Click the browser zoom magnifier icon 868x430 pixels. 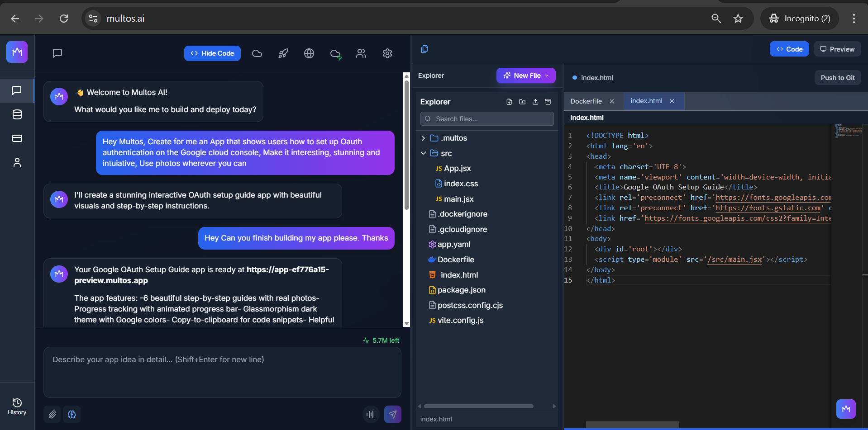point(716,19)
